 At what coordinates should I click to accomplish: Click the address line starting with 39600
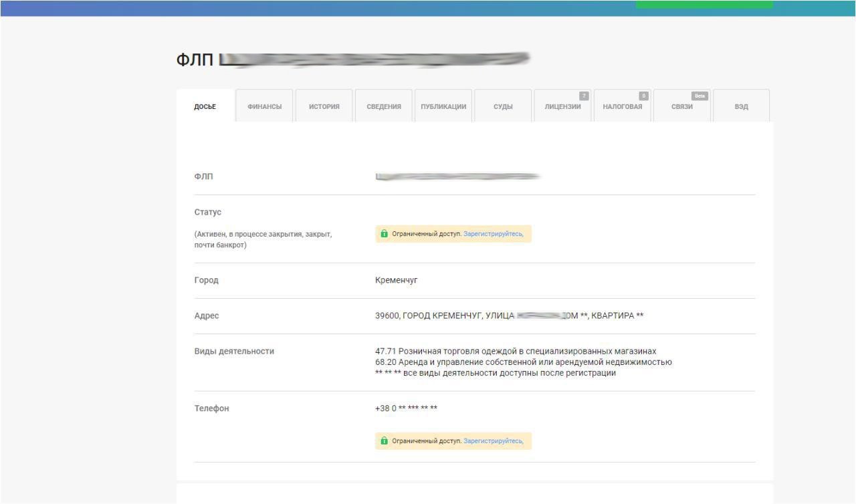click(x=508, y=316)
